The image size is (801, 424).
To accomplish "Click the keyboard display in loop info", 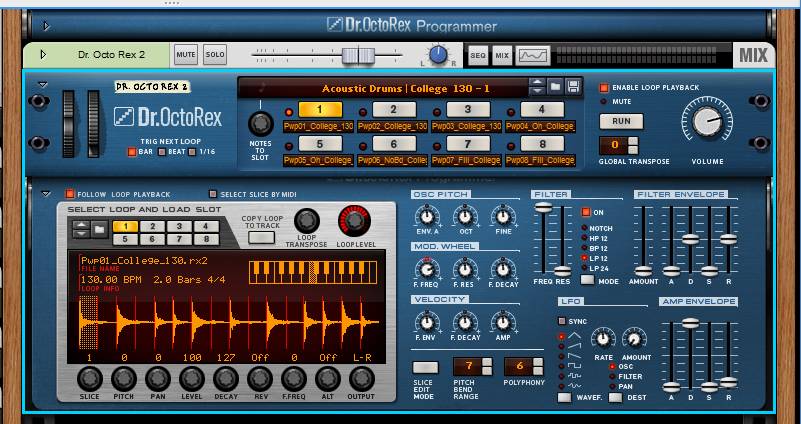I will pyautogui.click(x=313, y=272).
